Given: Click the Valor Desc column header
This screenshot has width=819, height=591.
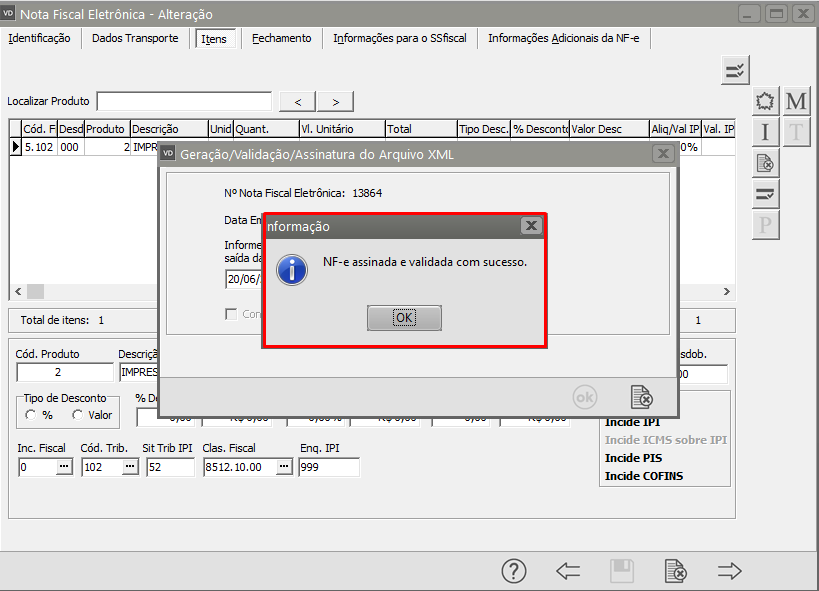Looking at the screenshot, I should tap(609, 129).
